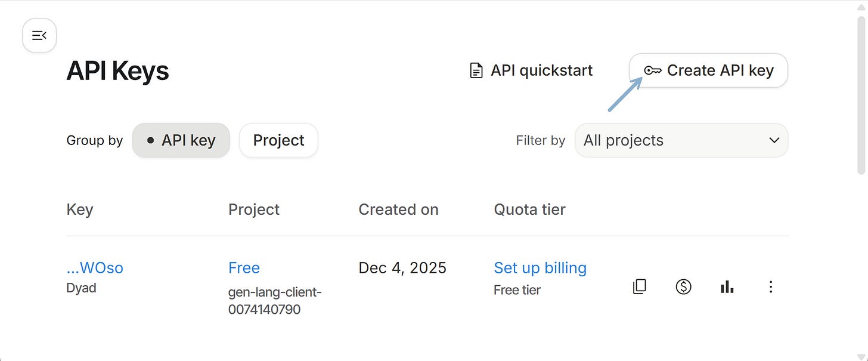This screenshot has width=868, height=361.
Task: Copy the WOso API key to clipboard
Action: (x=639, y=286)
